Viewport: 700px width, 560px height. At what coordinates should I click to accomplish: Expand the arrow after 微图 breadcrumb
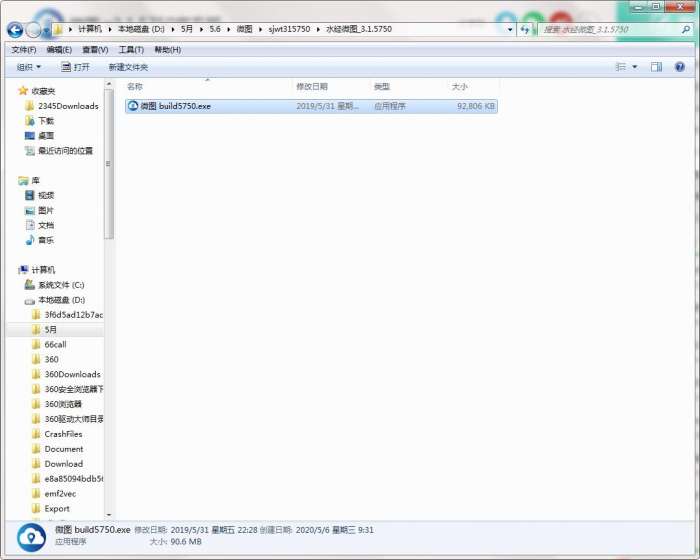pyautogui.click(x=260, y=29)
